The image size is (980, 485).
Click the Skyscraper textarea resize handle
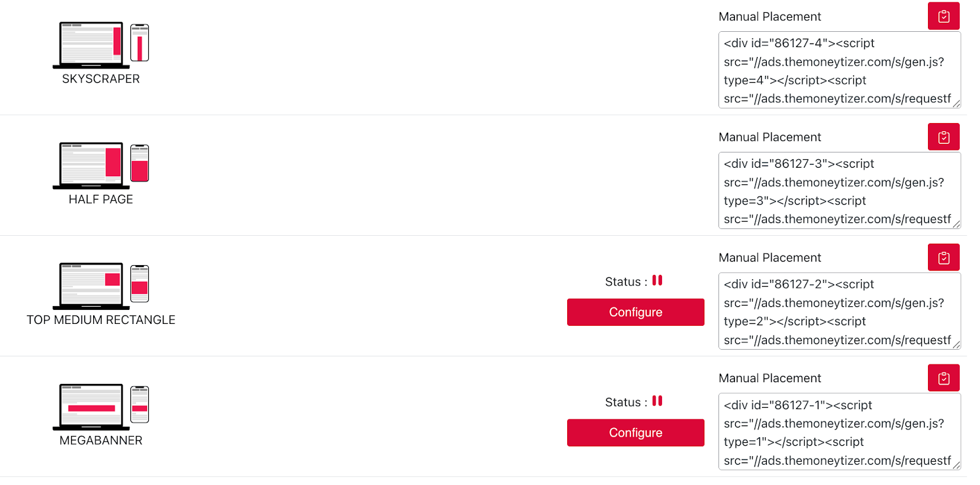click(x=956, y=104)
